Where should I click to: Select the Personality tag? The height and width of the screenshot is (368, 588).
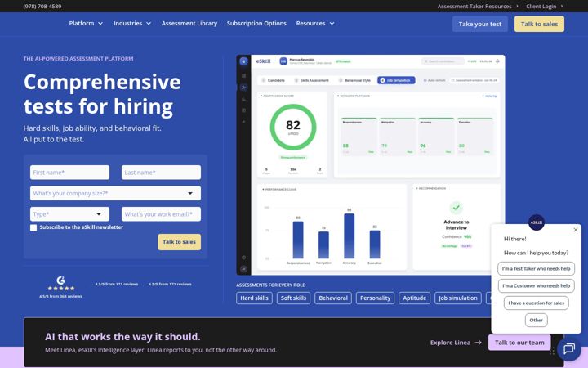click(x=375, y=298)
